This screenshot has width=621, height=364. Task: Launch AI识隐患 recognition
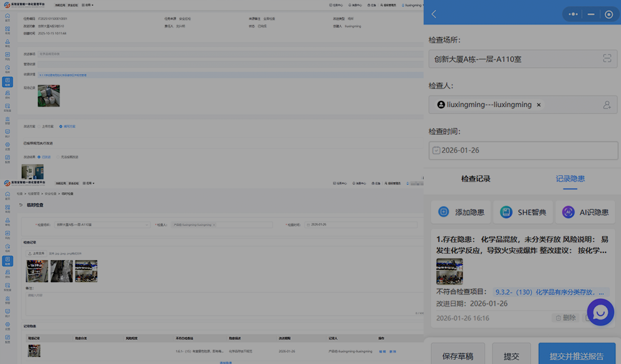click(x=585, y=212)
